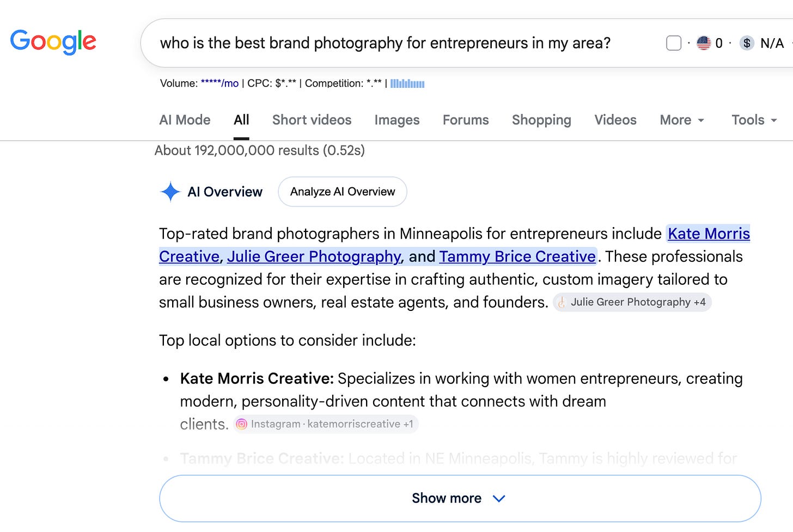Click the About 192,000,000 results text
The height and width of the screenshot is (532, 793).
point(259,150)
